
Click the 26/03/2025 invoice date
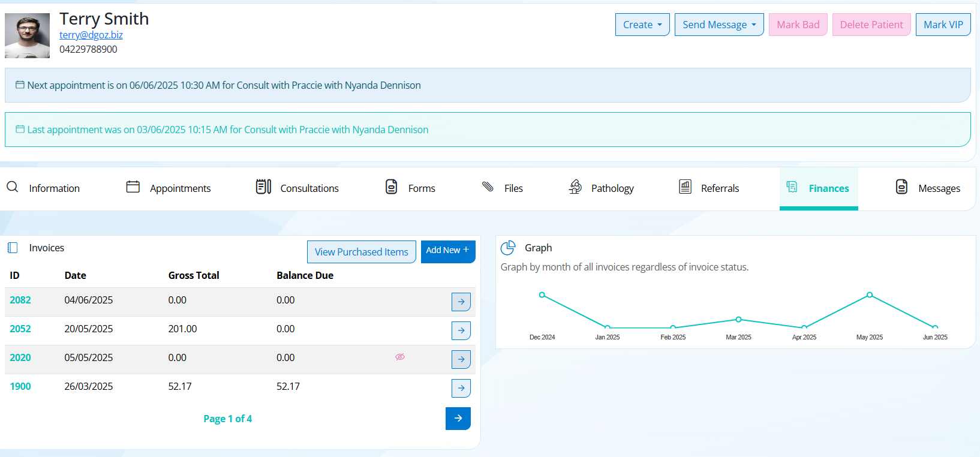(89, 386)
